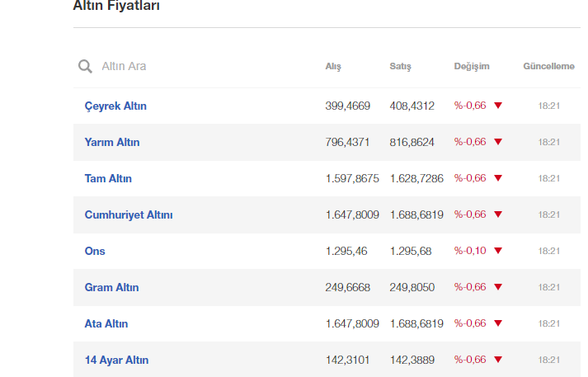Viewport: 588px width, 377px height.
Task: Click the red triangle in Cumhuriyet Altını row
Action: (498, 214)
